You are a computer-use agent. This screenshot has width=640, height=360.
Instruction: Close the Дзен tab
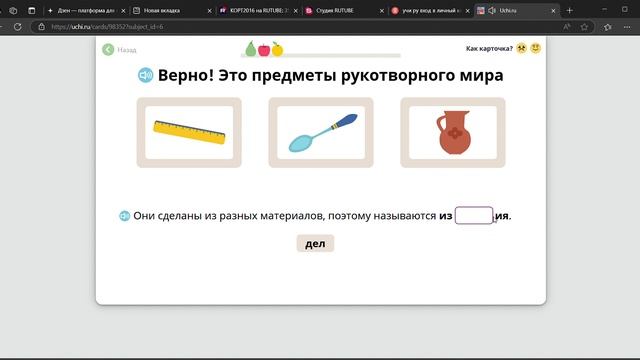point(123,11)
